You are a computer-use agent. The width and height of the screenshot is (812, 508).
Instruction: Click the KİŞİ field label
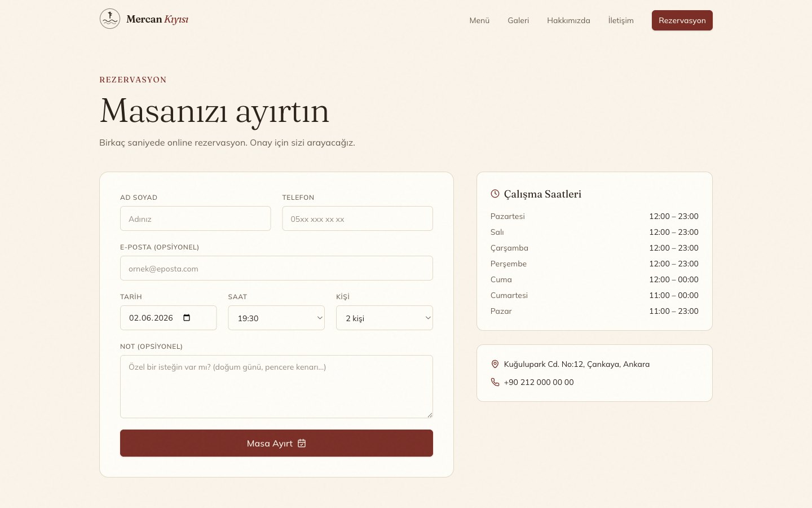[343, 297]
